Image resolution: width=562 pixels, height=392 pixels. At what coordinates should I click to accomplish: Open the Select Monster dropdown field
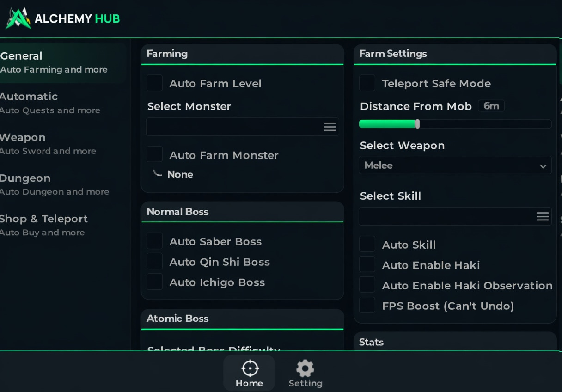pos(233,127)
